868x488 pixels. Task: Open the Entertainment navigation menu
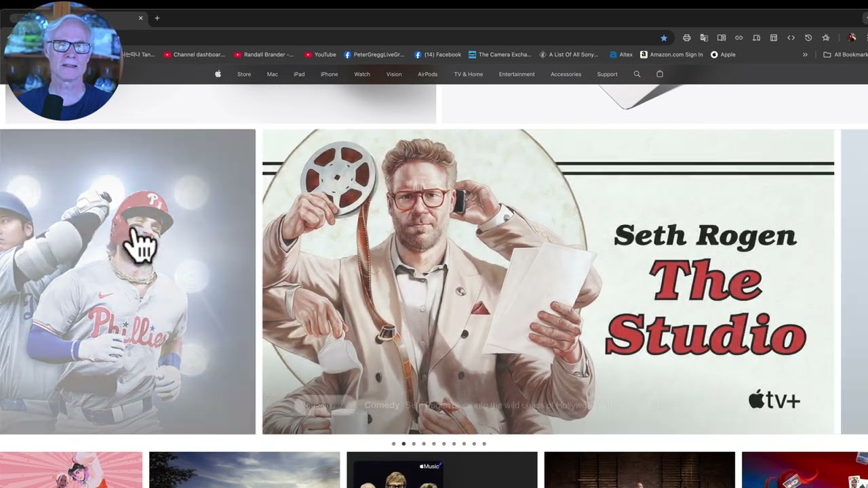(x=517, y=74)
